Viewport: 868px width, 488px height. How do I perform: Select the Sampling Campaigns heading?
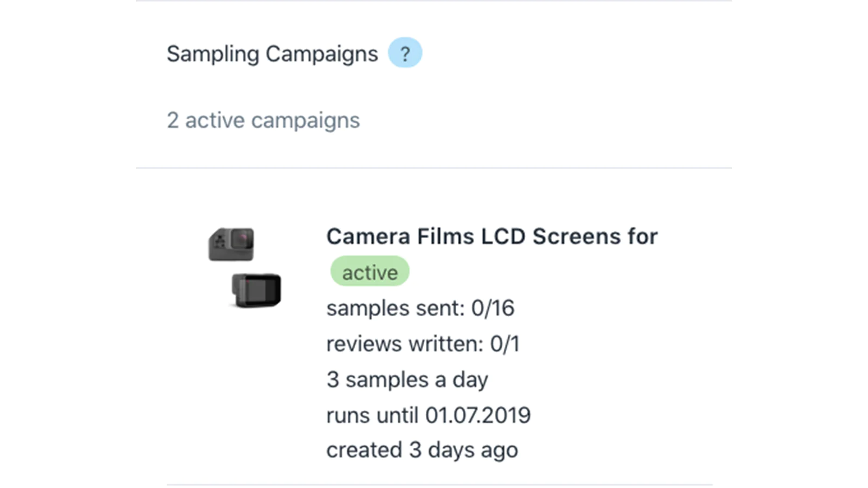(x=272, y=54)
